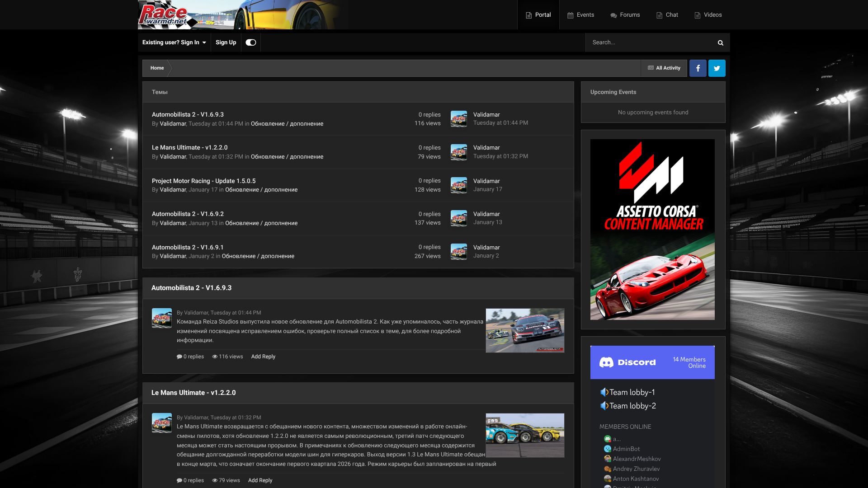Click the Discord logo in widget
Image resolution: width=868 pixels, height=488 pixels.
627,362
